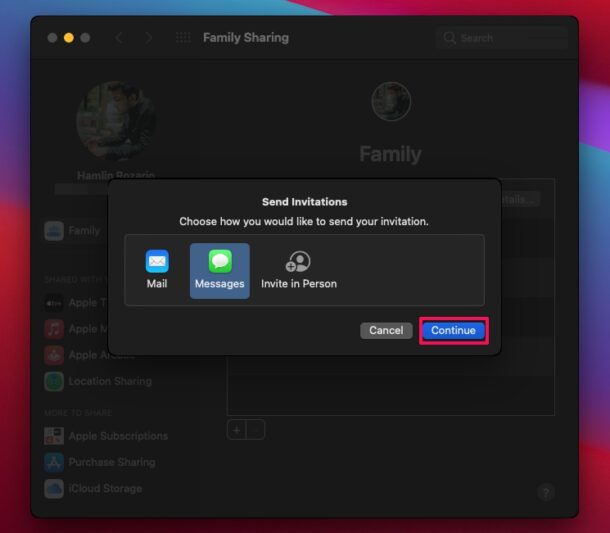Open Location Sharing sidebar item
The width and height of the screenshot is (610, 533).
pos(98,381)
